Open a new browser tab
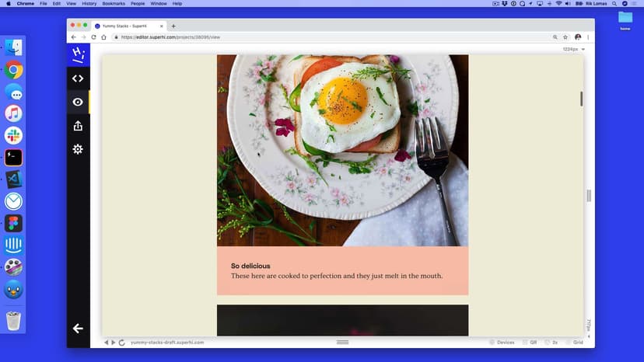 click(x=173, y=26)
